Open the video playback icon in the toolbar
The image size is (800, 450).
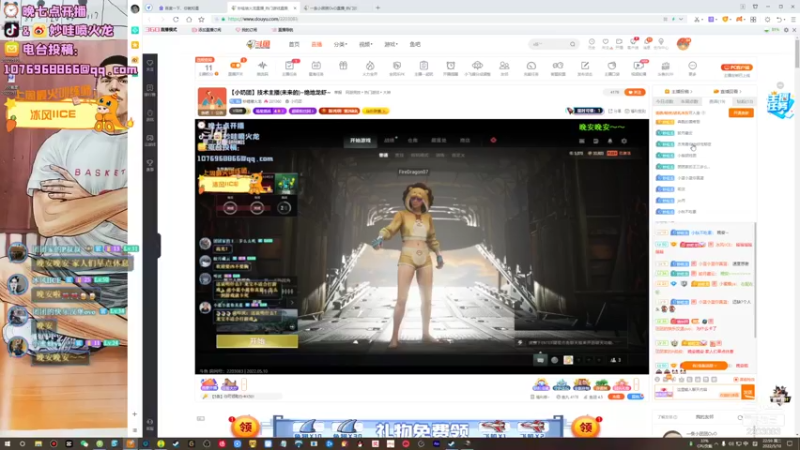(x=638, y=65)
